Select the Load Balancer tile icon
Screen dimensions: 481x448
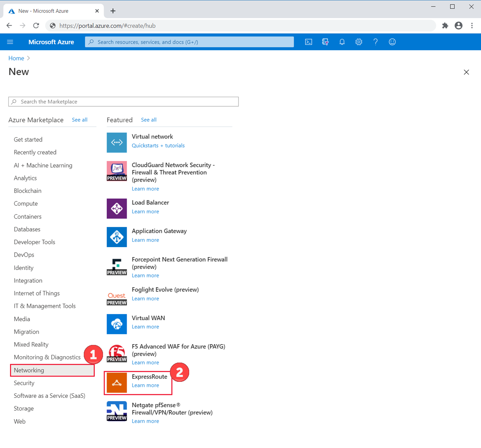coord(117,209)
